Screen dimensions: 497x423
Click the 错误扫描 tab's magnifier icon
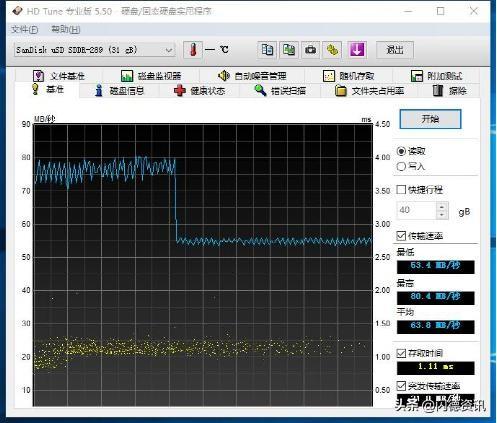click(260, 90)
